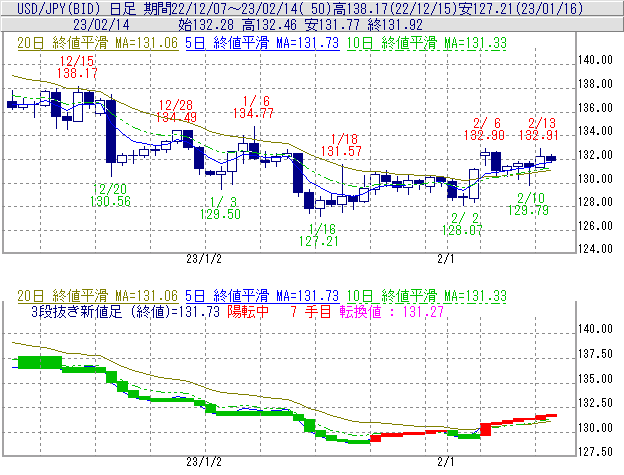Click the 2/6 132.90 peak label
Viewport: 624px width, 475px height.
[484, 129]
